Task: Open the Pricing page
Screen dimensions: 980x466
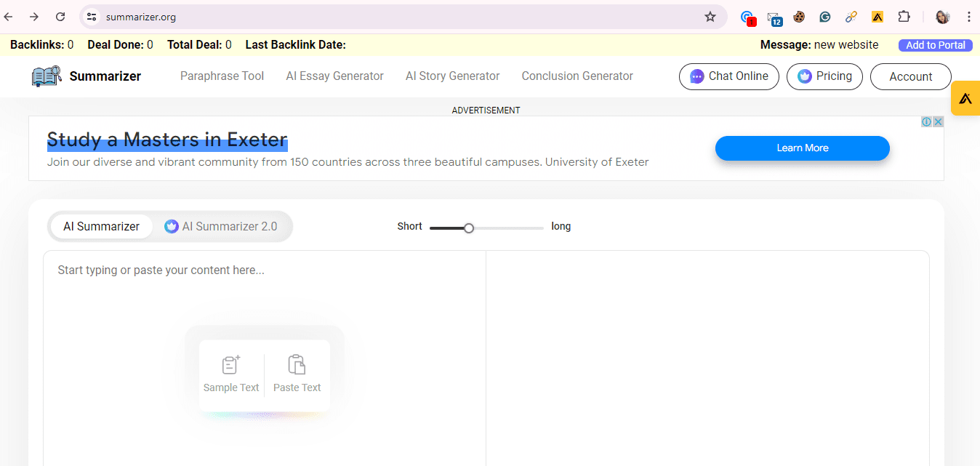Action: coord(824,76)
